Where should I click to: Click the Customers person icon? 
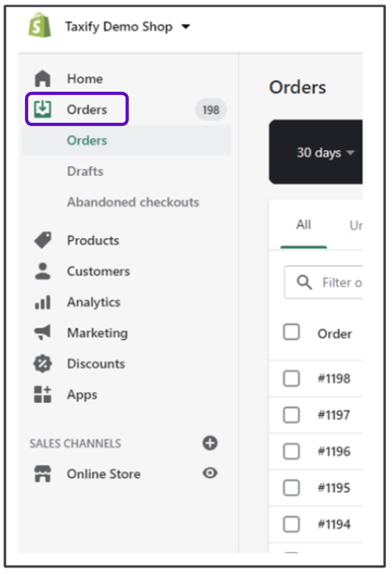[42, 271]
